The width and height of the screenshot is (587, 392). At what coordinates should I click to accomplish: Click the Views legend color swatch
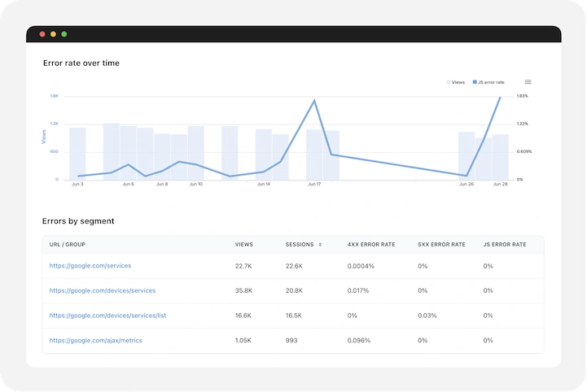point(449,82)
